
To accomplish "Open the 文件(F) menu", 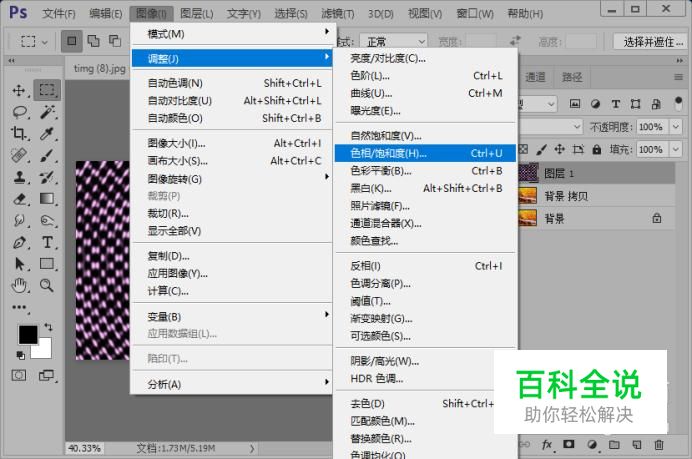I will pos(59,14).
